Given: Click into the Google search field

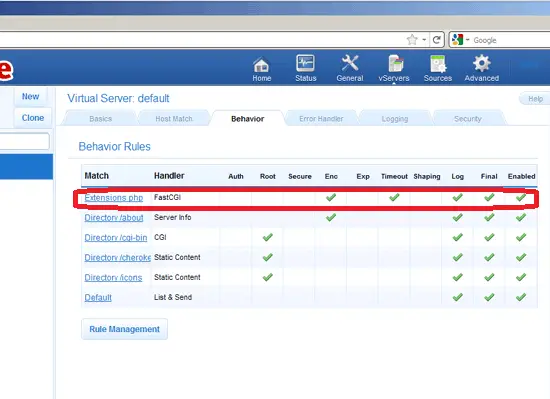Looking at the screenshot, I should click(x=510, y=40).
